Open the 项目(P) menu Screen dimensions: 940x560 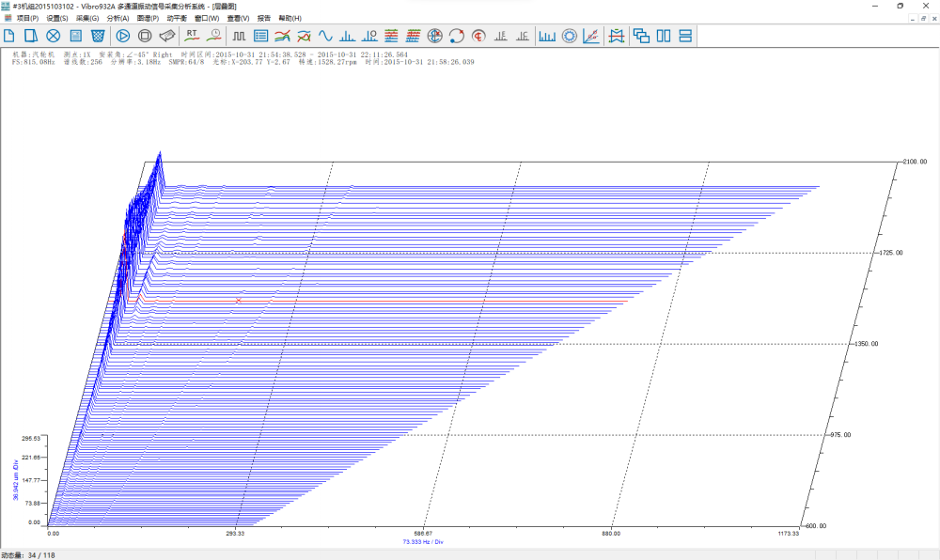pyautogui.click(x=27, y=19)
